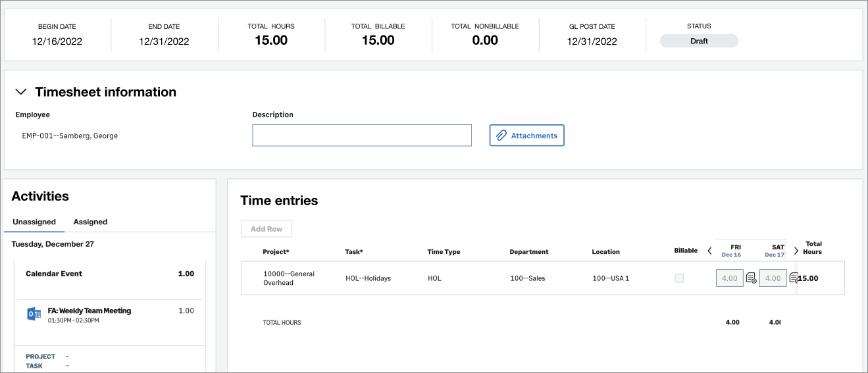Open the FA: Weekly Team Meeting activity
This screenshot has height=373, width=868.
point(89,311)
